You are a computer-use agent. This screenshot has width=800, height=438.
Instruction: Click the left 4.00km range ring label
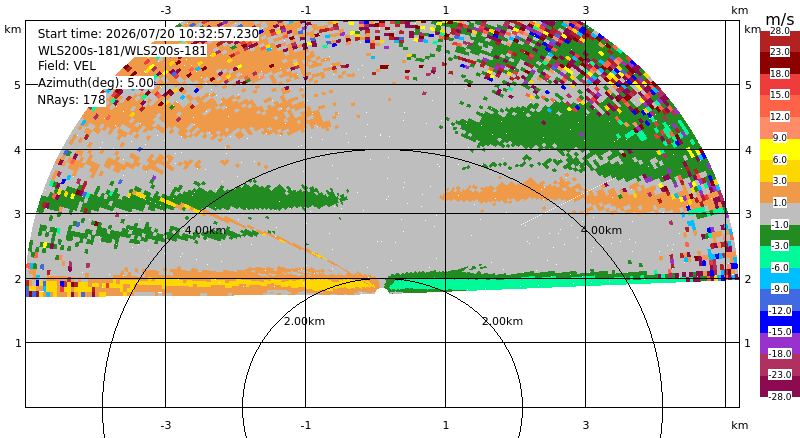[x=205, y=230]
